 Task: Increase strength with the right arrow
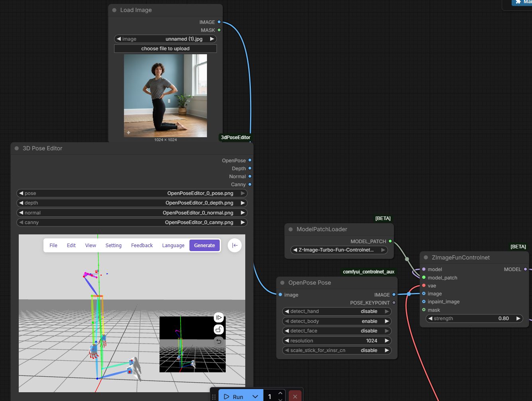tap(518, 318)
